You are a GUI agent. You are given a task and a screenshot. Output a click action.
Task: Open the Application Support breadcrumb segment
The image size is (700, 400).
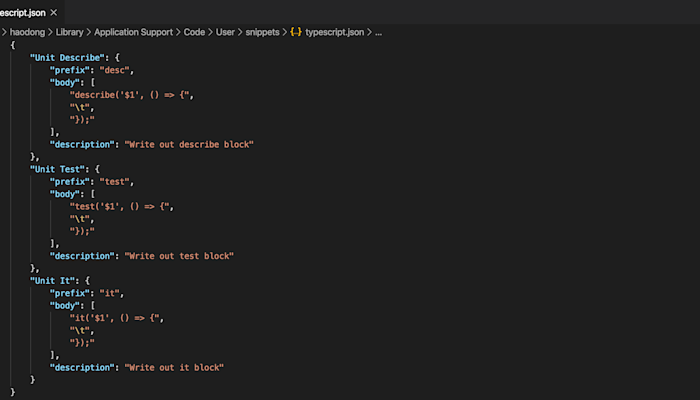pyautogui.click(x=133, y=32)
